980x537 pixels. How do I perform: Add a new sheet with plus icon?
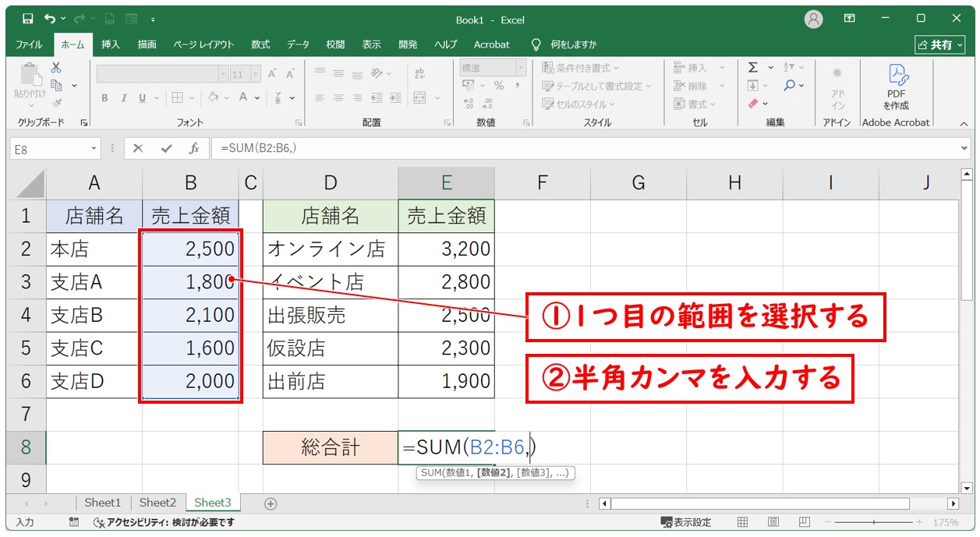click(x=271, y=503)
